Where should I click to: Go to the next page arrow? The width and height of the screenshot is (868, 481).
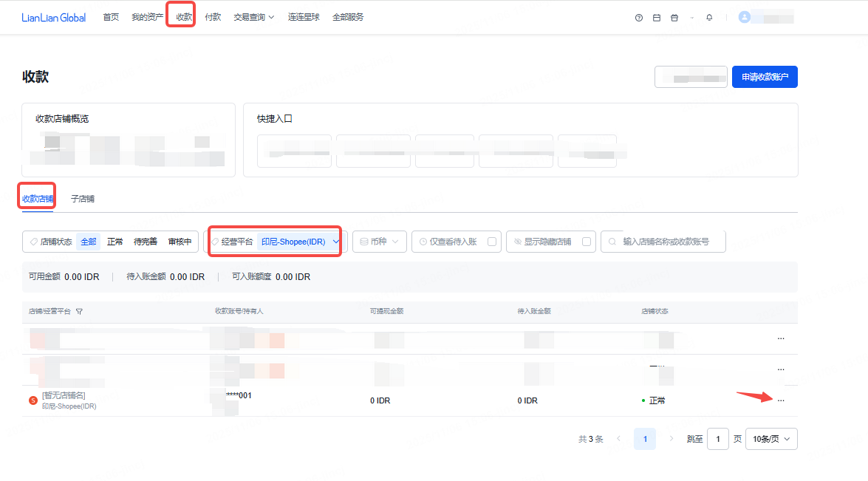(x=671, y=439)
